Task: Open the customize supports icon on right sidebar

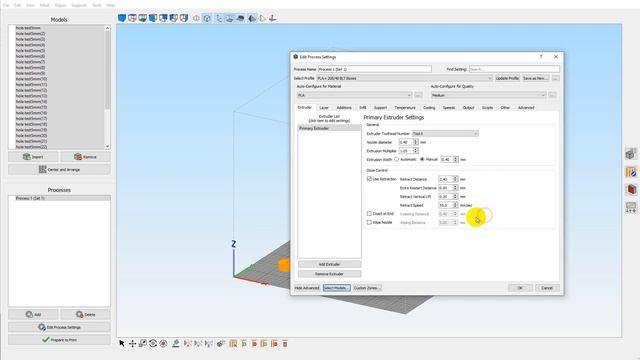Action: click(631, 172)
